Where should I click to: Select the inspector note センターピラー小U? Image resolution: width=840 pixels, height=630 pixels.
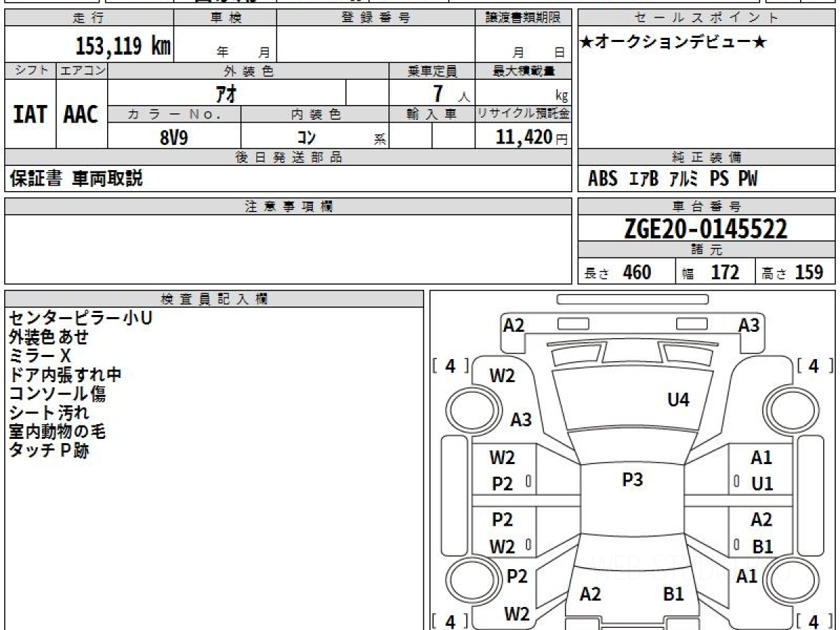coord(80,318)
